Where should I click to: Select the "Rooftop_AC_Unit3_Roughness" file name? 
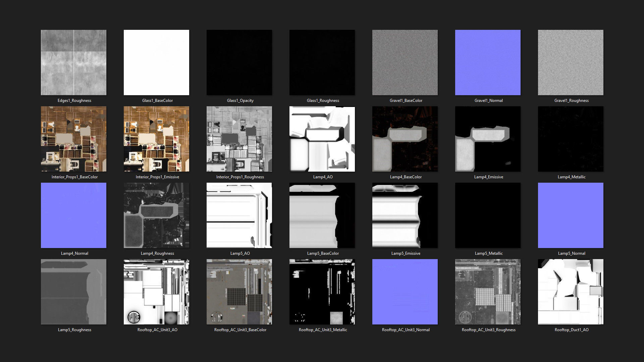489,330
